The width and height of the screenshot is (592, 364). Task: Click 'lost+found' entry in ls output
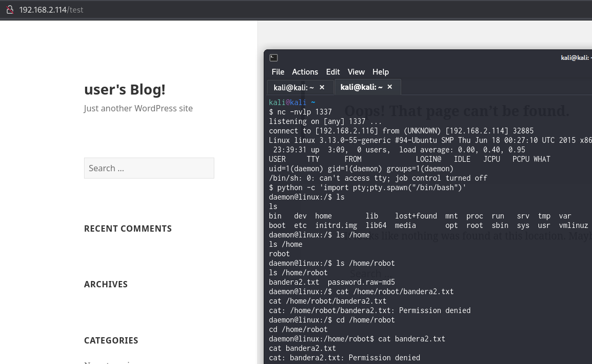[416, 216]
